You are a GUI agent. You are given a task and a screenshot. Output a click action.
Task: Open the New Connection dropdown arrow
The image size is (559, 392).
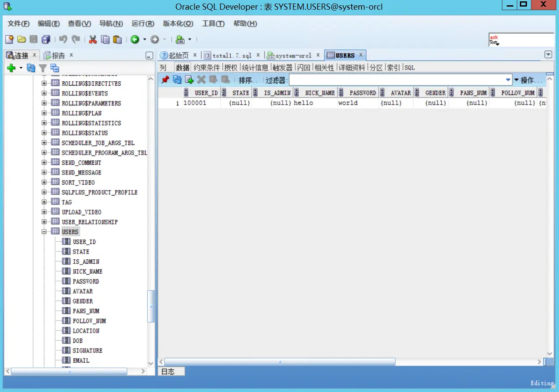tap(21, 68)
